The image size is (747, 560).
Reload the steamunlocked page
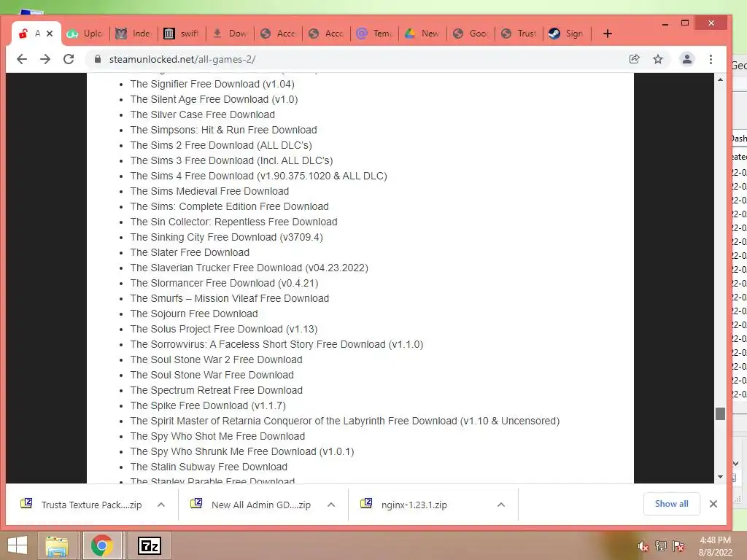point(69,59)
